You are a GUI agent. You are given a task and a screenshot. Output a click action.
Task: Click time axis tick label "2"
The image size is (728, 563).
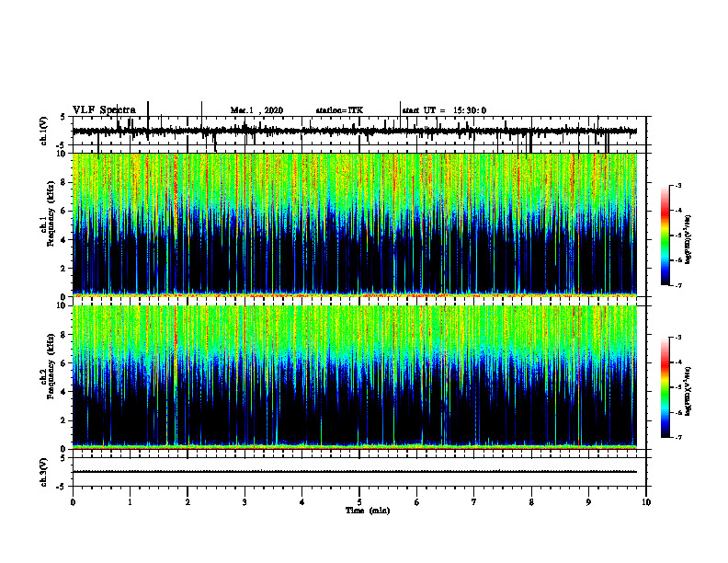click(188, 502)
